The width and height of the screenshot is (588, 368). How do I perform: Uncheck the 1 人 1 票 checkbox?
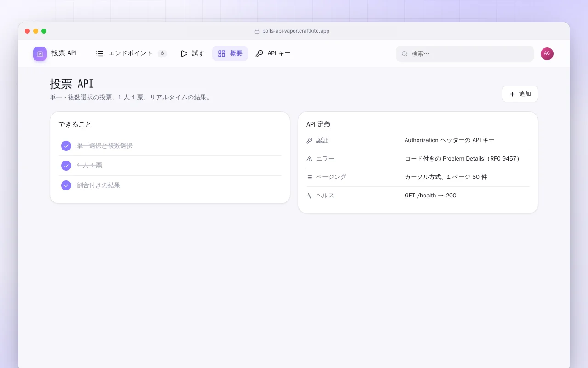(66, 166)
